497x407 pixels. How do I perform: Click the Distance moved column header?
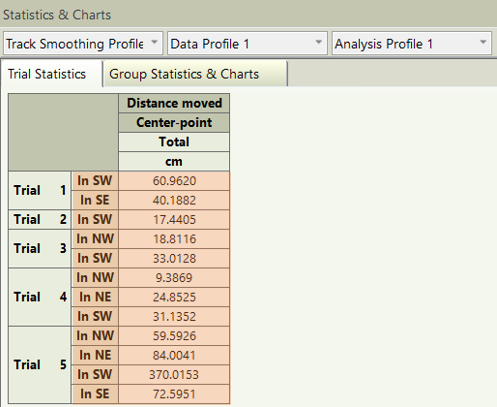[x=174, y=103]
